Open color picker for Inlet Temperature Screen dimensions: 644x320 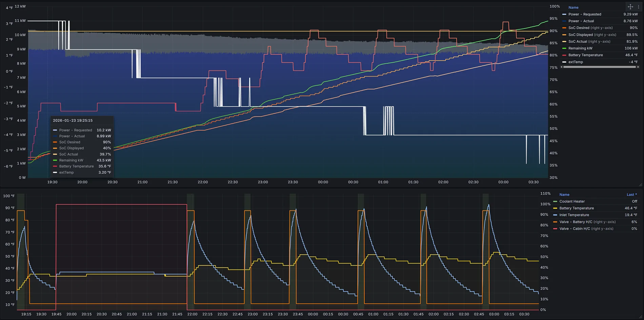click(x=555, y=215)
